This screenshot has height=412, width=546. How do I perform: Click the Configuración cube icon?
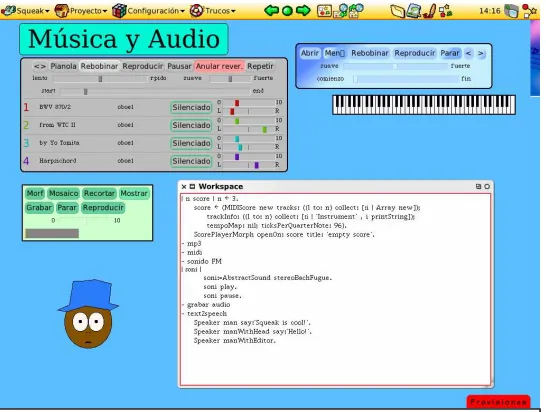[x=119, y=11]
